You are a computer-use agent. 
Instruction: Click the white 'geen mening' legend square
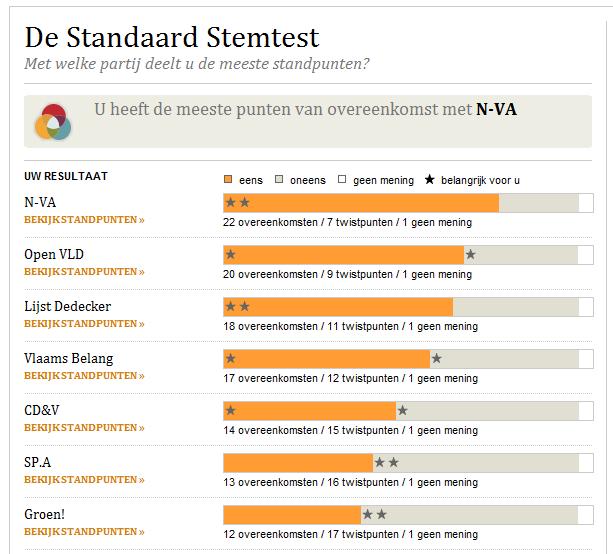point(342,180)
